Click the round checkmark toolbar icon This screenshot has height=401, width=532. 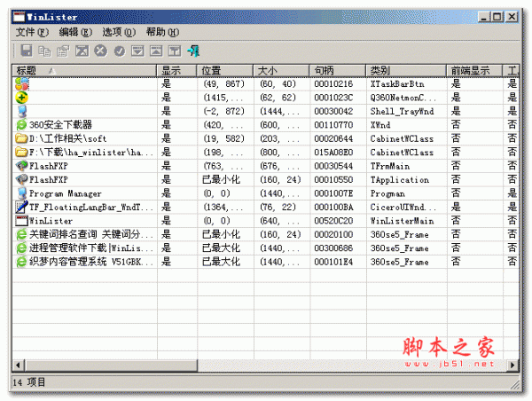point(120,51)
